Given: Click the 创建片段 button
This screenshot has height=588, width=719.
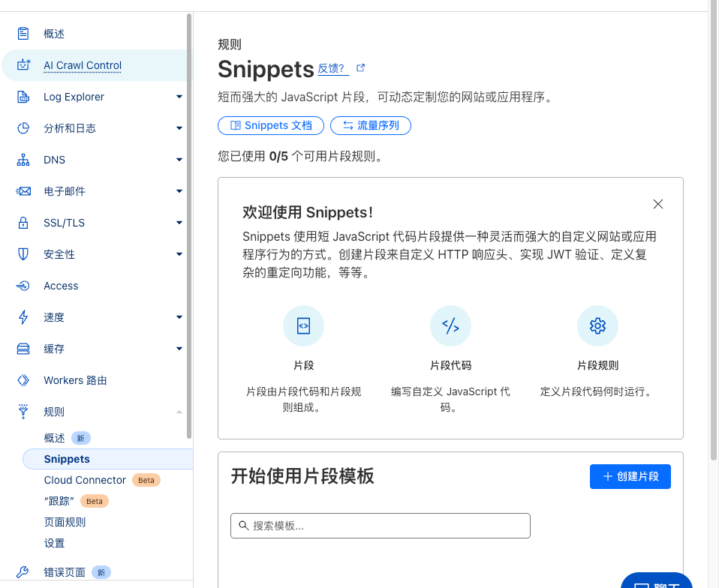Looking at the screenshot, I should click(630, 476).
